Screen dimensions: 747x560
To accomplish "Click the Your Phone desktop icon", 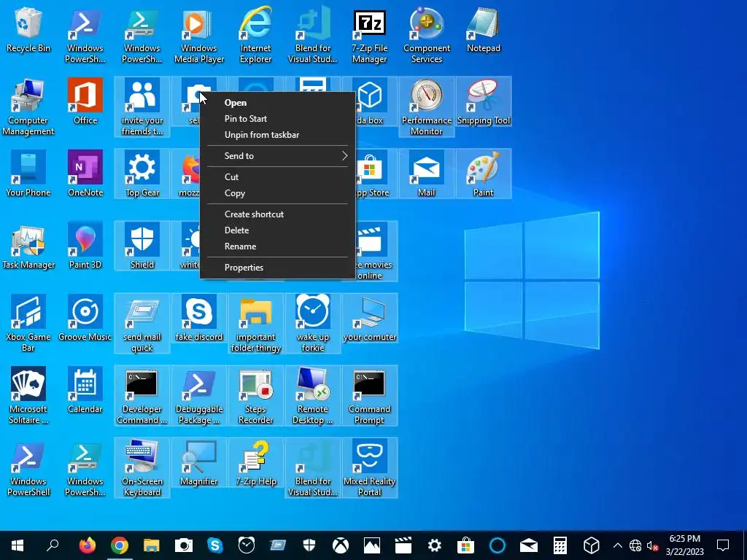I will (x=28, y=174).
